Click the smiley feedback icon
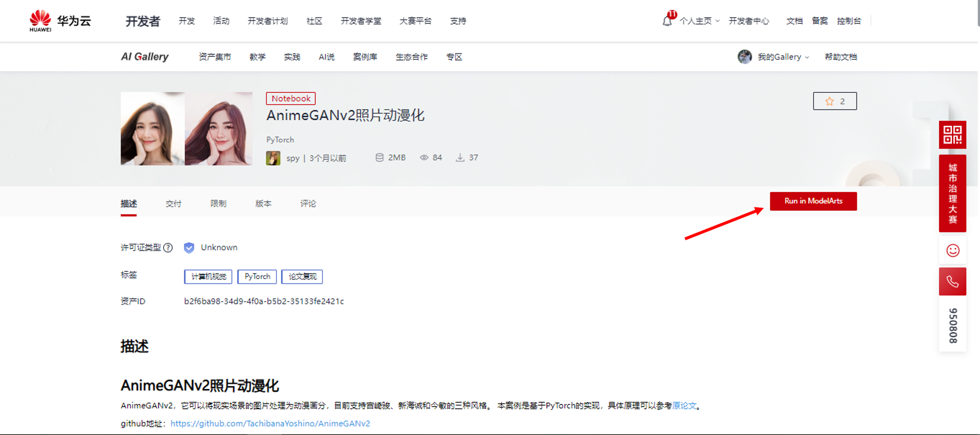This screenshot has height=435, width=980. [x=953, y=251]
